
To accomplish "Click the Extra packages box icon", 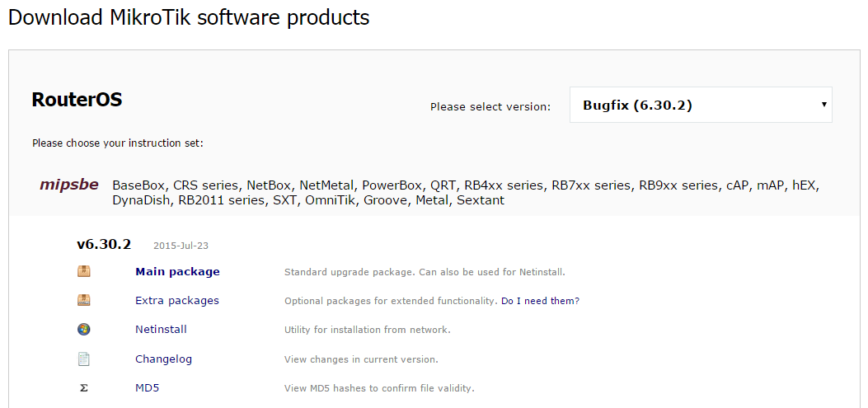I will (83, 300).
